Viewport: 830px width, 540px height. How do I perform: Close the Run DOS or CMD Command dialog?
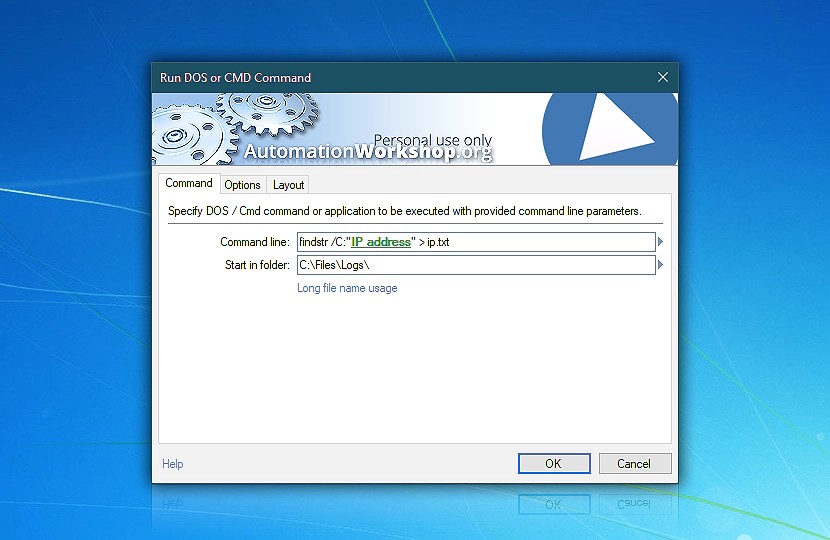(663, 77)
